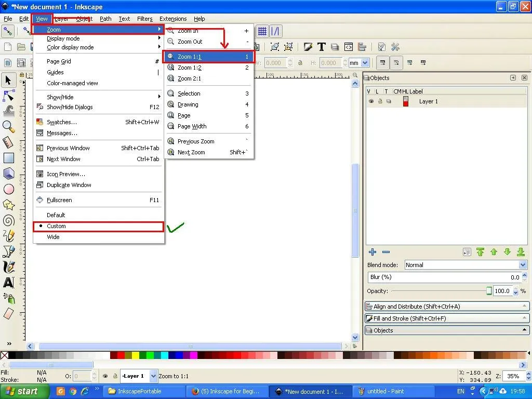Screen dimensions: 532x399
Task: Select Custom interface layout option
Action: (x=99, y=227)
